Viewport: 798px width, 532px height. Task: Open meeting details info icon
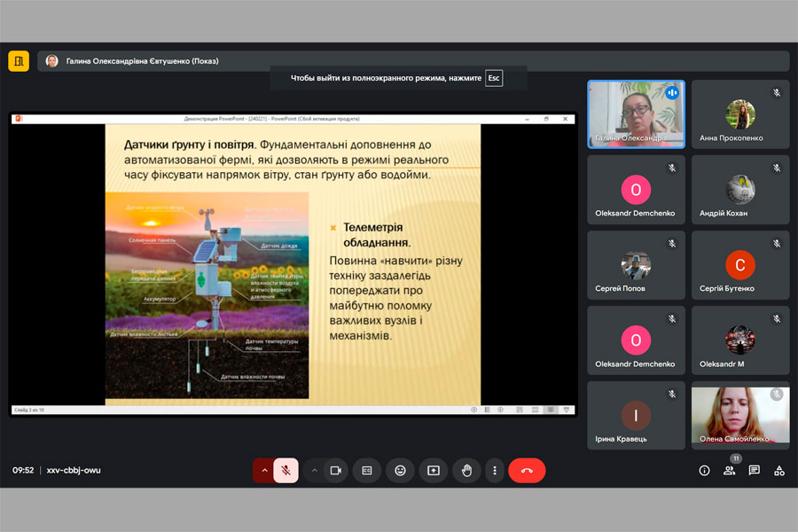click(704, 471)
